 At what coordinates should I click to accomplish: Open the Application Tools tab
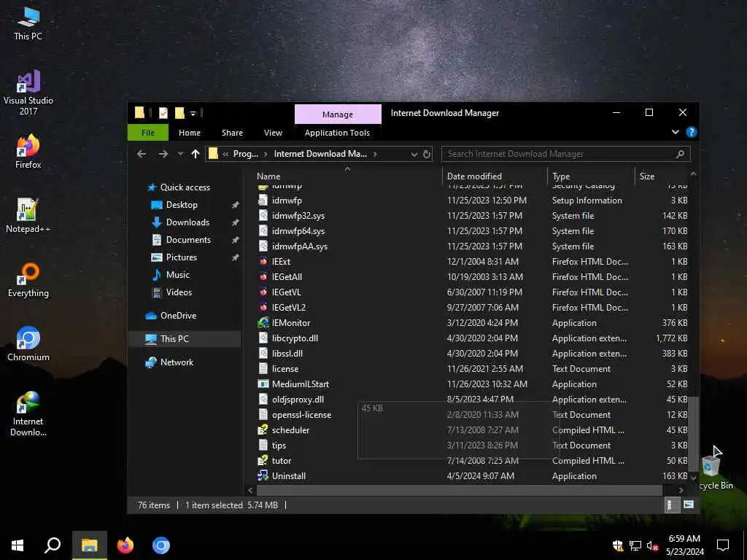tap(337, 133)
